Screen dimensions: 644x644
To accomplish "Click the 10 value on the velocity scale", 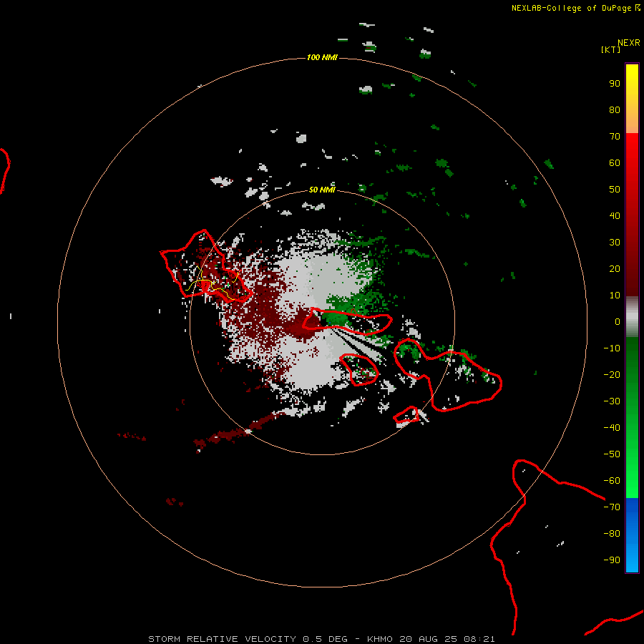I will 615,296.
